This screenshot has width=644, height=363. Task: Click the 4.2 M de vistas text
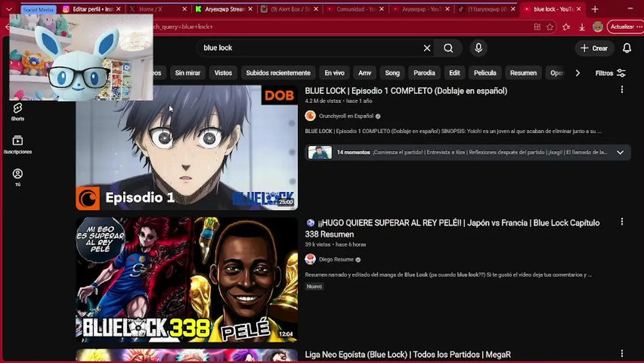point(323,101)
